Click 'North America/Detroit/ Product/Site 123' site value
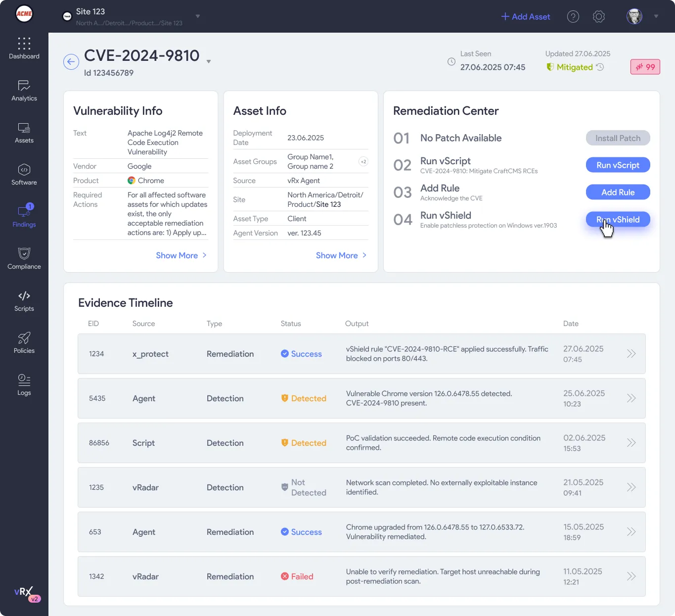 [x=325, y=199]
